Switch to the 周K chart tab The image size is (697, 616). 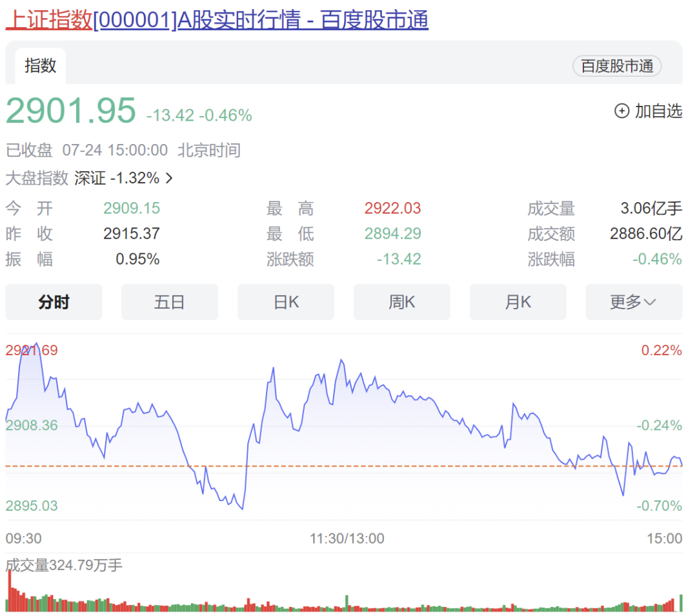click(402, 302)
